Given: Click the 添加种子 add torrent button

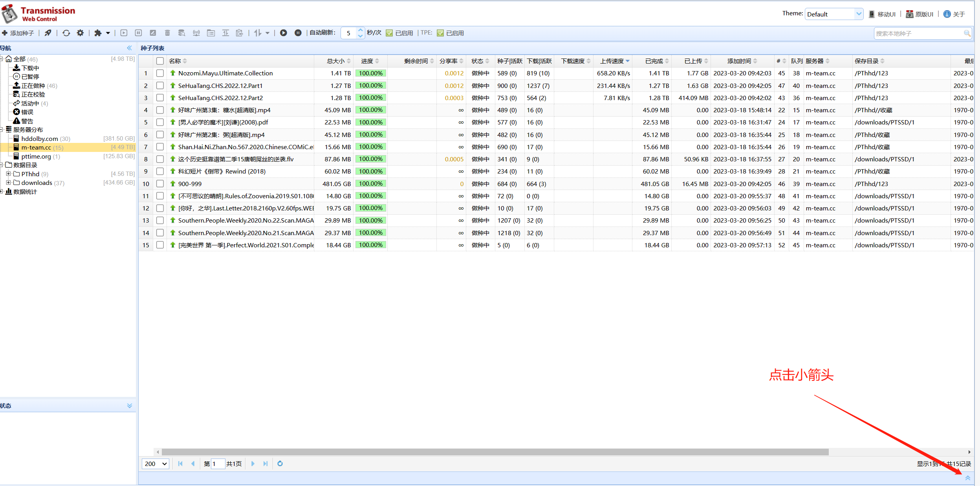Looking at the screenshot, I should coord(18,33).
